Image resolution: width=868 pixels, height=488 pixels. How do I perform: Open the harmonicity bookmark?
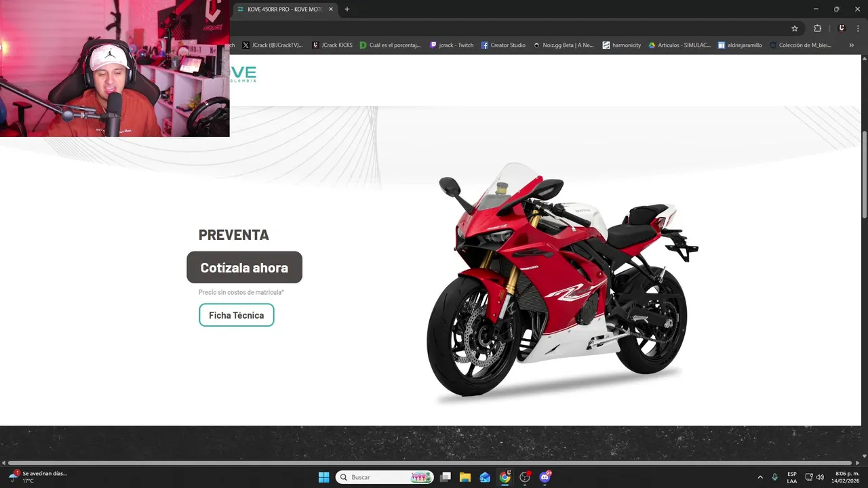pyautogui.click(x=622, y=45)
